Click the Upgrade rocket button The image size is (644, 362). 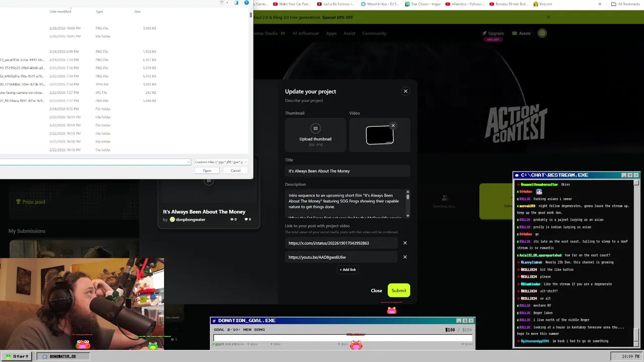coord(493,33)
